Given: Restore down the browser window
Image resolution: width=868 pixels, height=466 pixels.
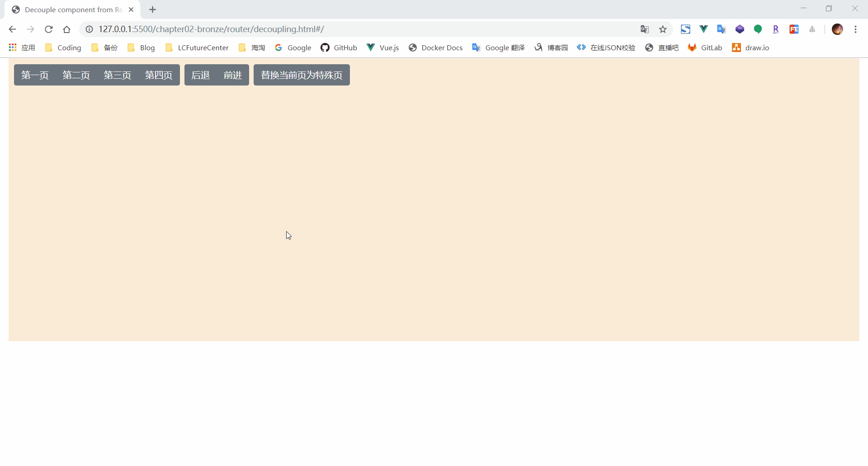Looking at the screenshot, I should 829,9.
